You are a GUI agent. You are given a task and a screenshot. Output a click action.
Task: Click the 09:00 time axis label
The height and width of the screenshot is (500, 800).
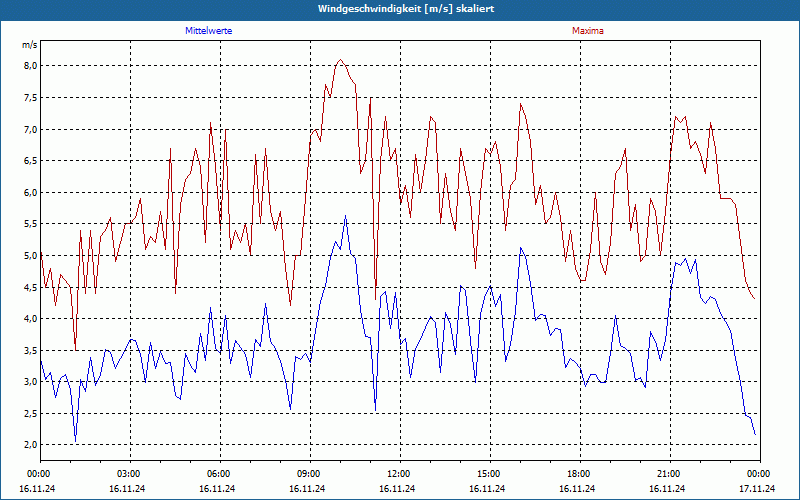pos(310,474)
